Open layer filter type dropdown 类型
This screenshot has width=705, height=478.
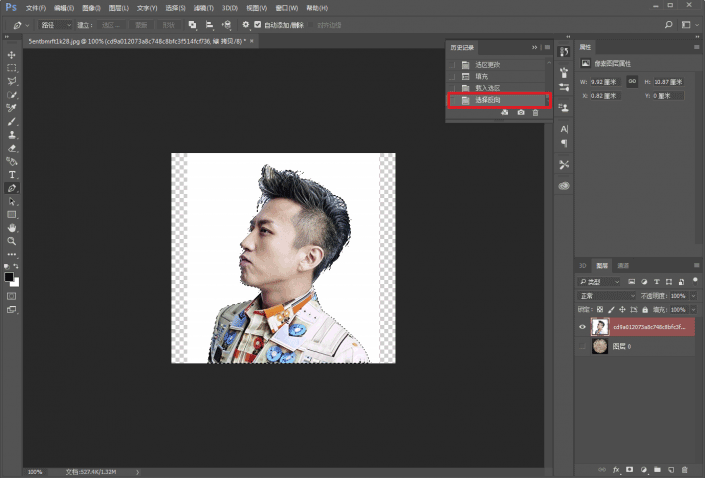599,282
